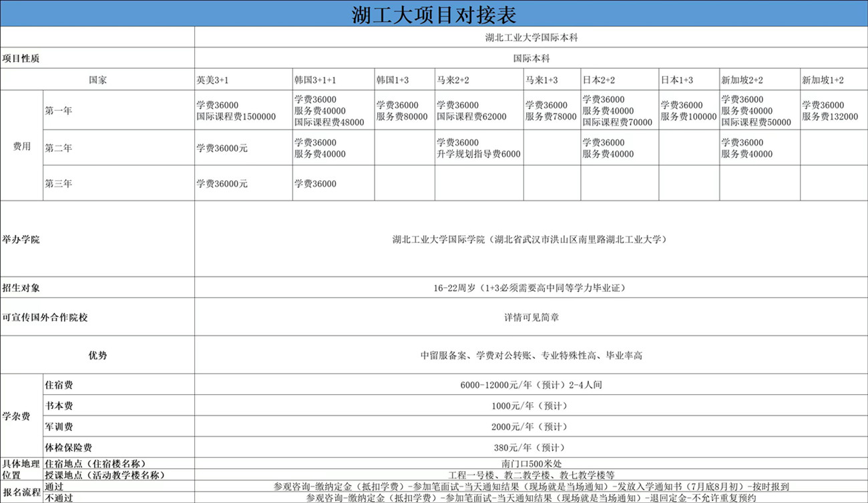Screen dimensions: 868x503
Task: Select the 380元/年(预计) value cell
Action: click(531, 447)
